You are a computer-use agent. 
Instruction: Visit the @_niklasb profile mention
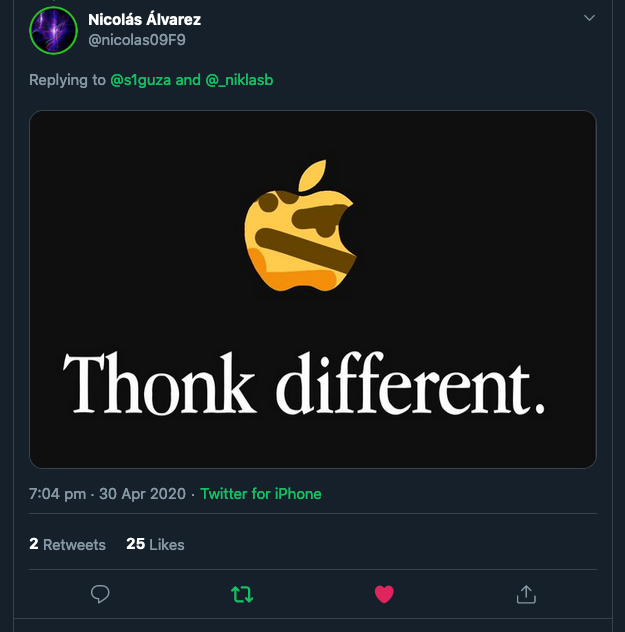point(239,80)
